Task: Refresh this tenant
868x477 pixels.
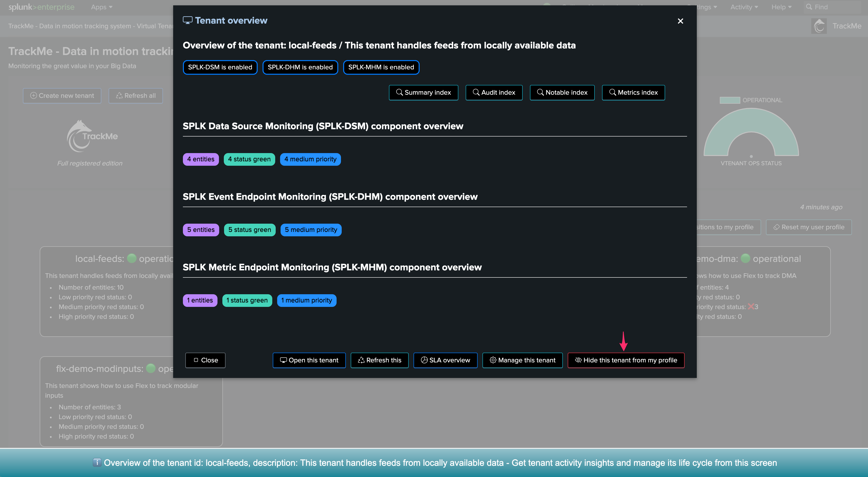Action: click(x=379, y=360)
